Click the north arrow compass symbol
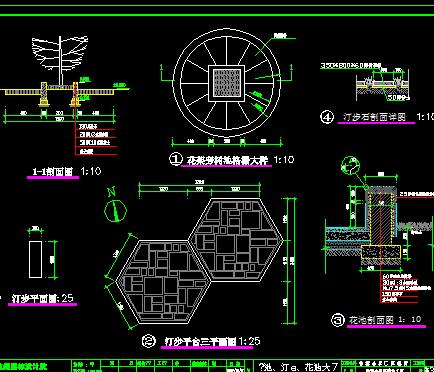This screenshot has width=434, height=372. (x=115, y=211)
